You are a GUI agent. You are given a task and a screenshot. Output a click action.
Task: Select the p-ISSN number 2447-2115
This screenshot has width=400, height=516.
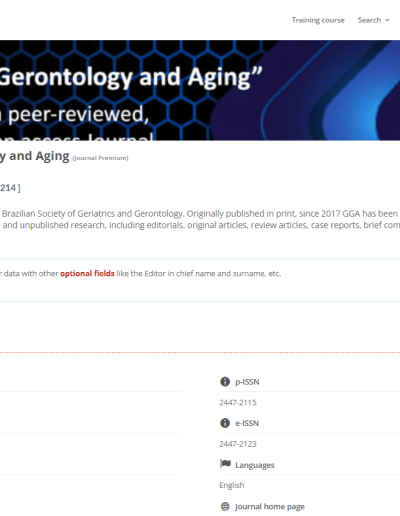tap(238, 403)
